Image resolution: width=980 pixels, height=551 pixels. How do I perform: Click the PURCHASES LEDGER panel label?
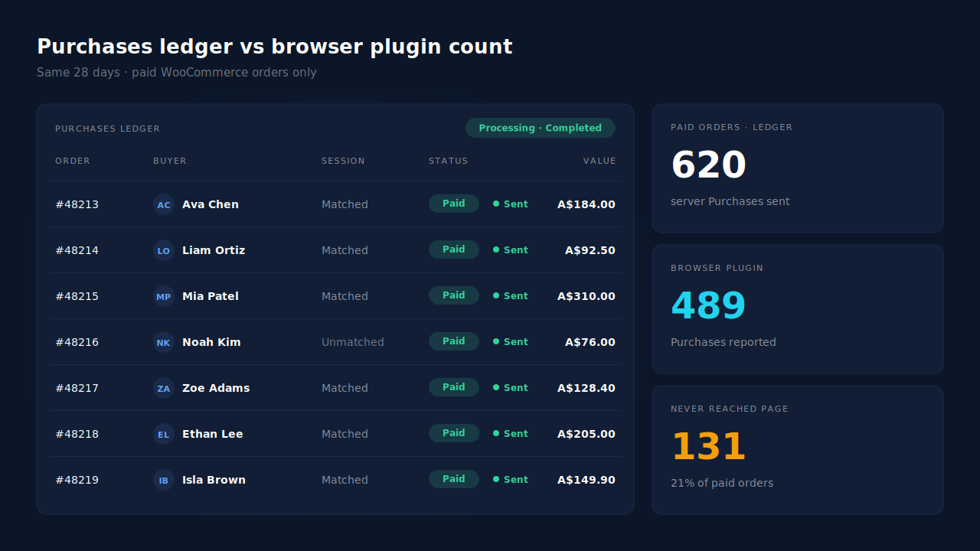(108, 129)
